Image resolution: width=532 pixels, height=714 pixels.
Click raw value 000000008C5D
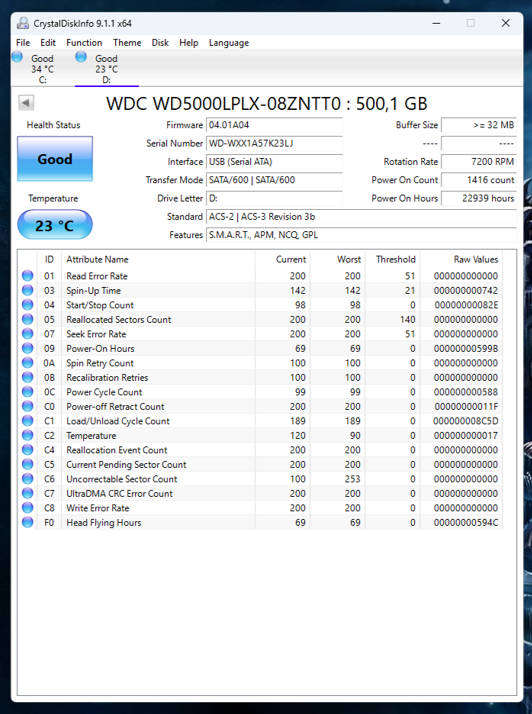(x=466, y=421)
